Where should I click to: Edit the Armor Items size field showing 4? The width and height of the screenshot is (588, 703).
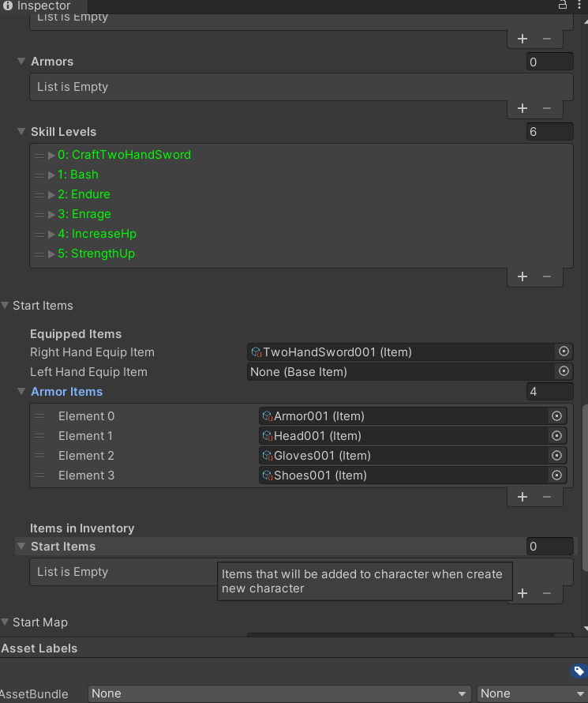550,391
